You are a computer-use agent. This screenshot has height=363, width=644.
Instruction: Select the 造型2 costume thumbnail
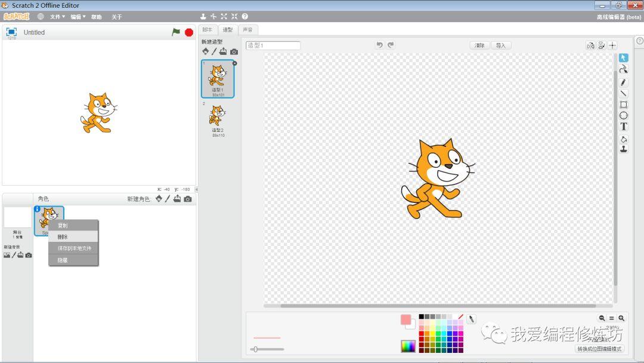pyautogui.click(x=218, y=119)
